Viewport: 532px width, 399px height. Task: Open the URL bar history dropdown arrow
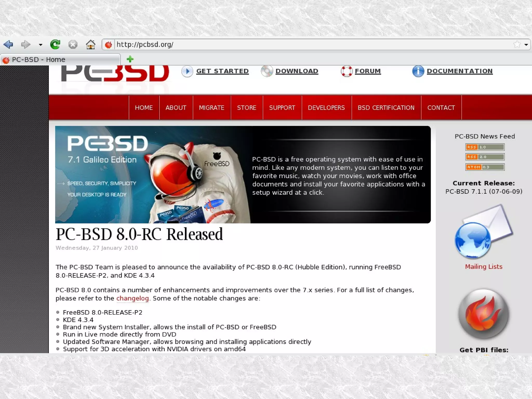pyautogui.click(x=526, y=45)
